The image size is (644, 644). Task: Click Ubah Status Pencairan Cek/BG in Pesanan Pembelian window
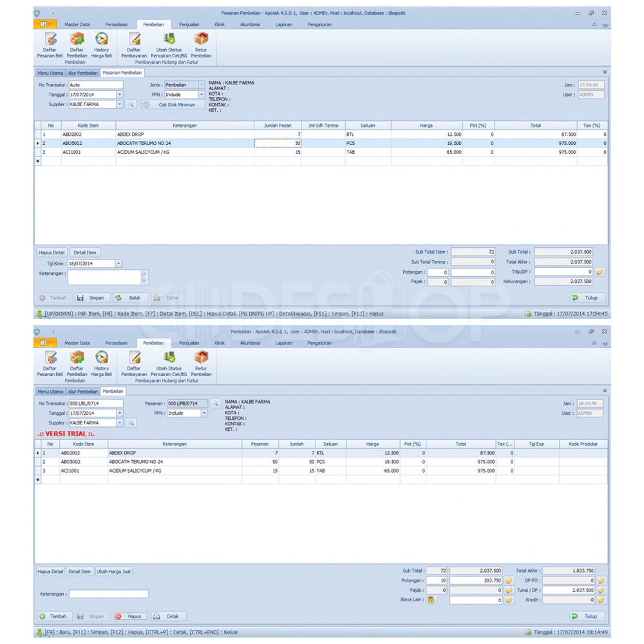point(169,43)
